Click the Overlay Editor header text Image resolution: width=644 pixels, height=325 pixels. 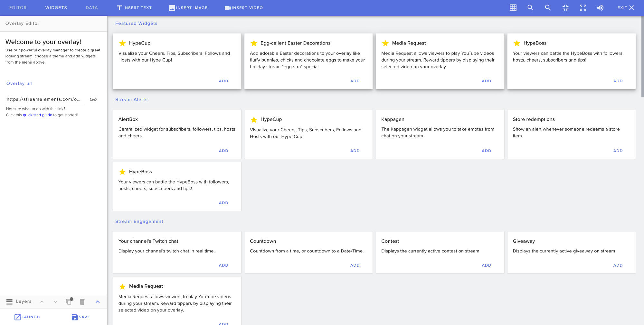point(22,24)
